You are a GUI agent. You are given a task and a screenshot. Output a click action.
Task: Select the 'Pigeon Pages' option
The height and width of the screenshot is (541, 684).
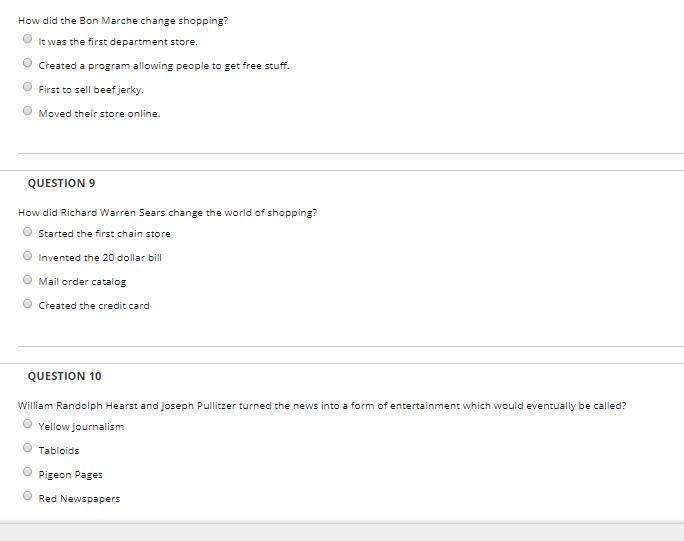tap(27, 472)
